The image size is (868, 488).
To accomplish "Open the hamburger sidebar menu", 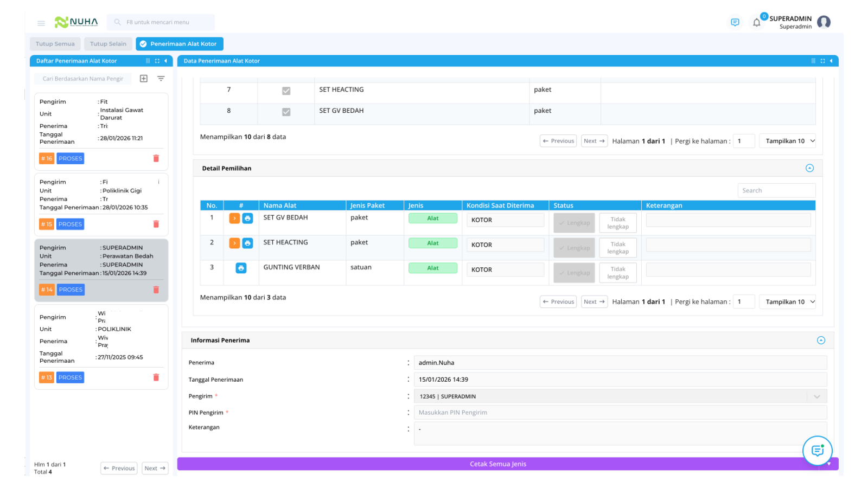I will click(x=41, y=23).
